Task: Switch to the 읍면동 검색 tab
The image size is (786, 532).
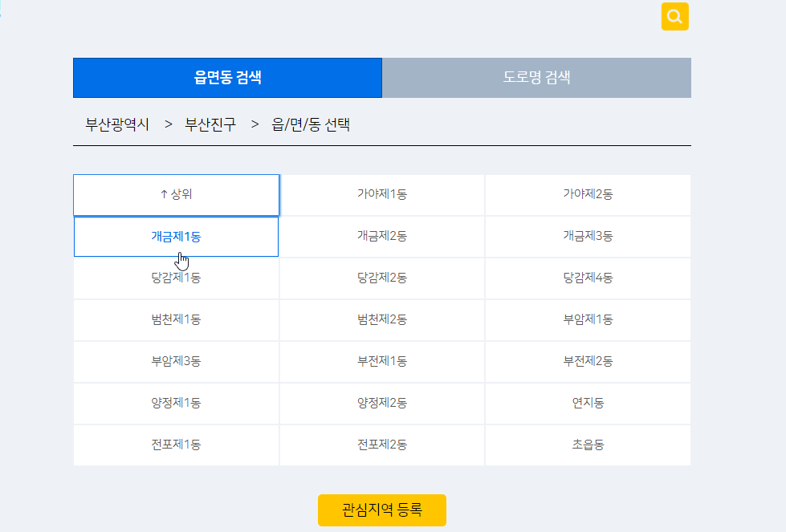Action: pyautogui.click(x=227, y=78)
